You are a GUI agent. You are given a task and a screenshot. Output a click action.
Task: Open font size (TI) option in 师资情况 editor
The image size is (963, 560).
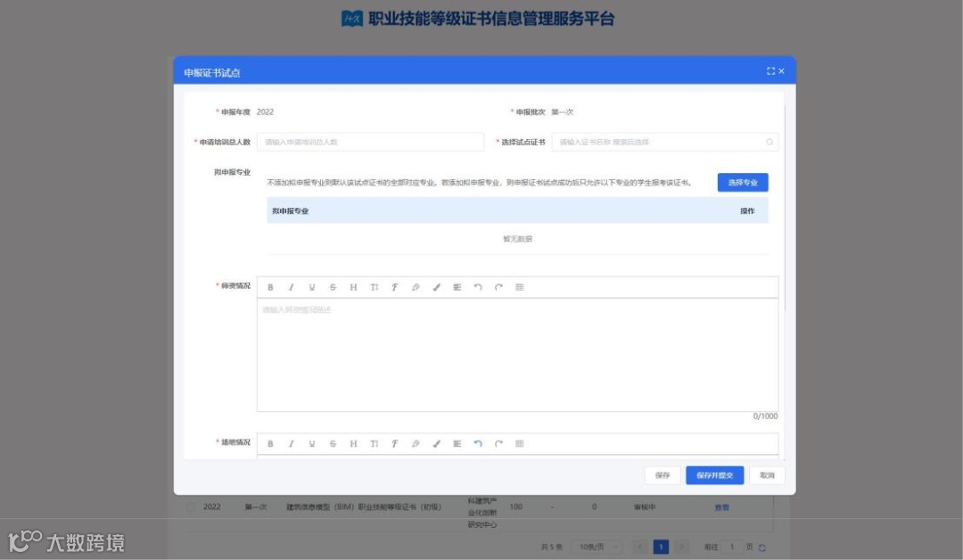374,287
